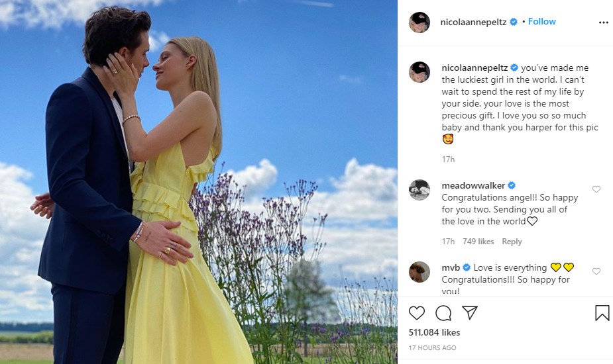View who gave 749 likes on comment

pos(478,242)
